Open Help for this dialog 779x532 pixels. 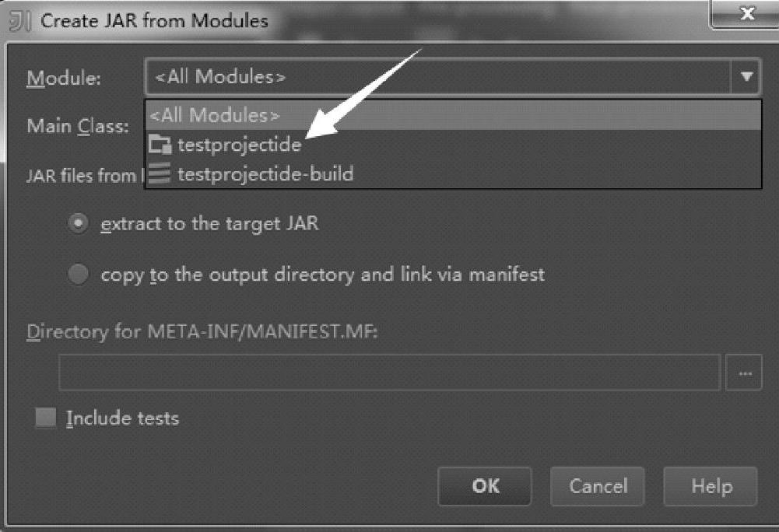(x=711, y=487)
